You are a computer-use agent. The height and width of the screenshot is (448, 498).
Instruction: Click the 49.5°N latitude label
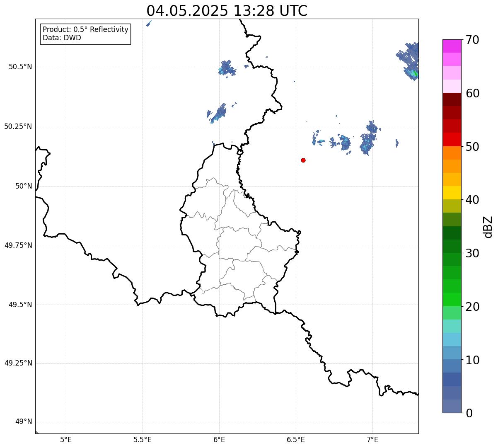pyautogui.click(x=20, y=305)
